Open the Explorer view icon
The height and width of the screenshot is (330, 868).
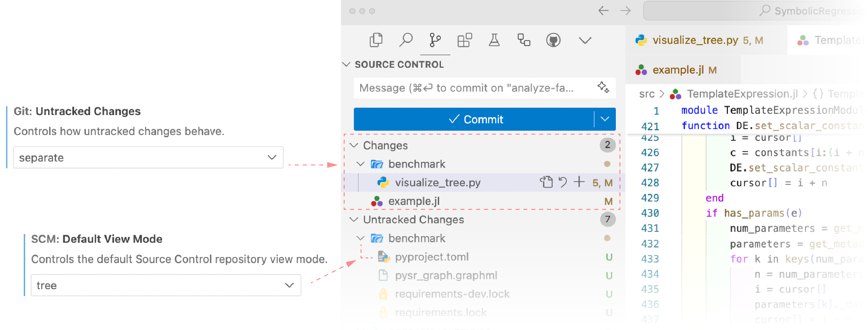tap(376, 40)
